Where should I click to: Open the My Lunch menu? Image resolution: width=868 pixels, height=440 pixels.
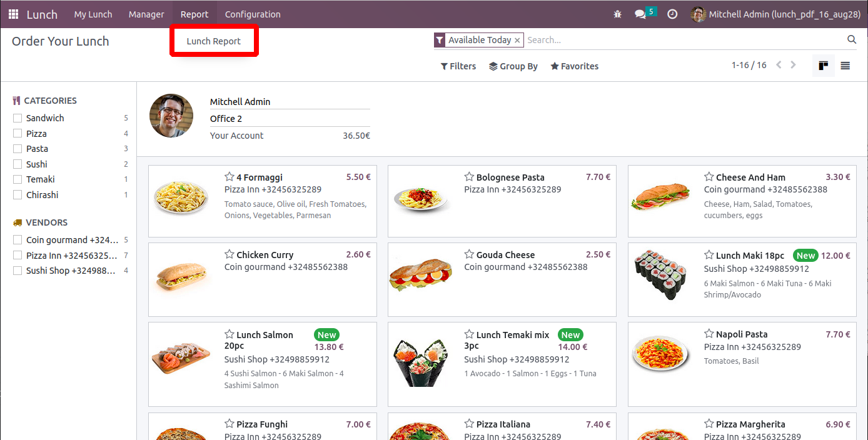coord(93,14)
